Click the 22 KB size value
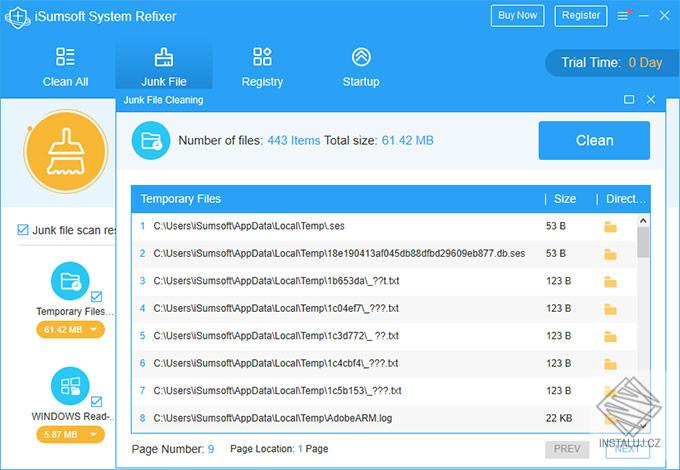 [559, 418]
